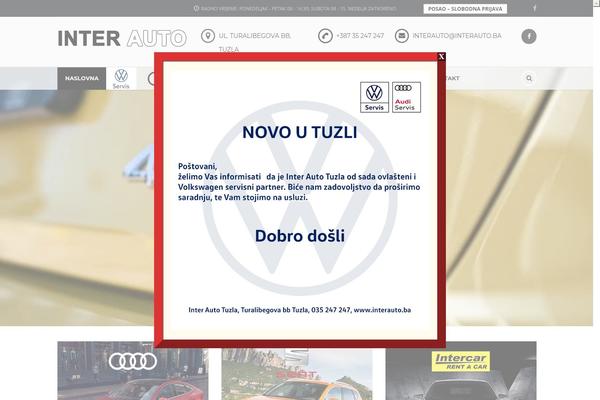Click the Audi Servis logo in popup
This screenshot has width=600, height=400.
click(406, 97)
